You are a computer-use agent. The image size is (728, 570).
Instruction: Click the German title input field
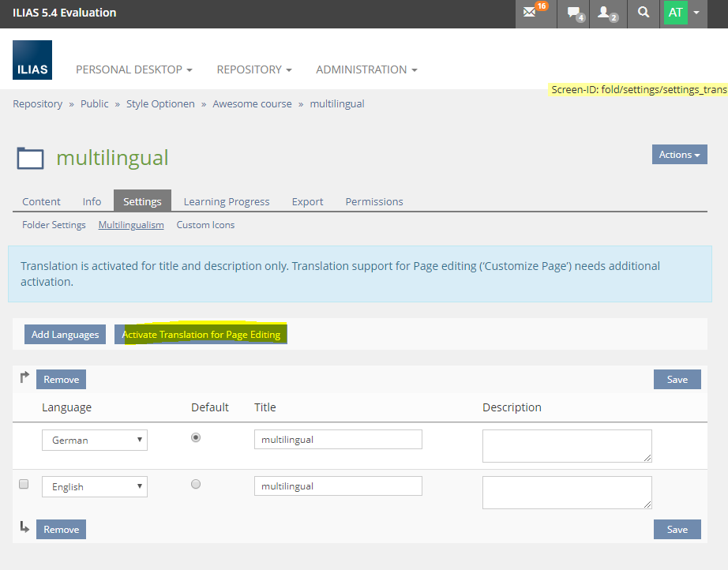[338, 440]
